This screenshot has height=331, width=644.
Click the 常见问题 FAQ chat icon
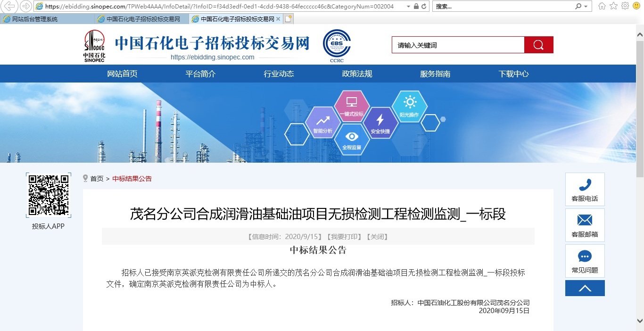pos(585,256)
